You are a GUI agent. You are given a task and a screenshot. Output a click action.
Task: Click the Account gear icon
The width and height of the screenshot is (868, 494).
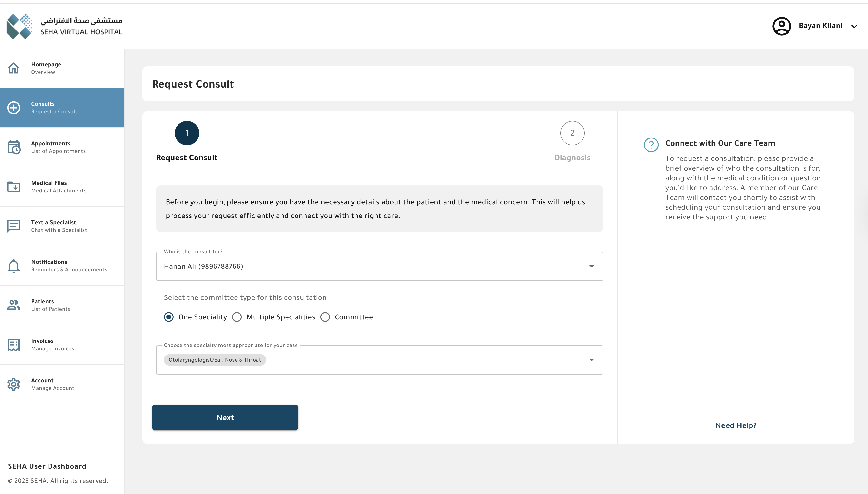tap(14, 384)
